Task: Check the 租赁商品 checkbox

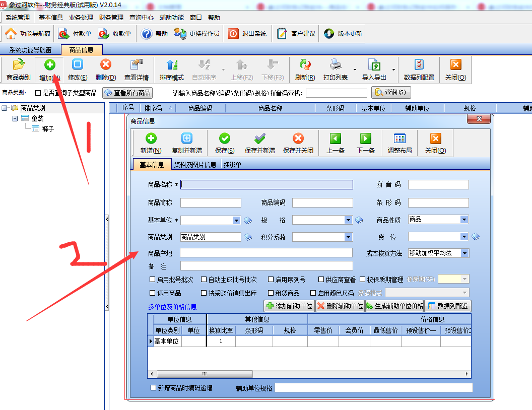Action: tap(271, 293)
